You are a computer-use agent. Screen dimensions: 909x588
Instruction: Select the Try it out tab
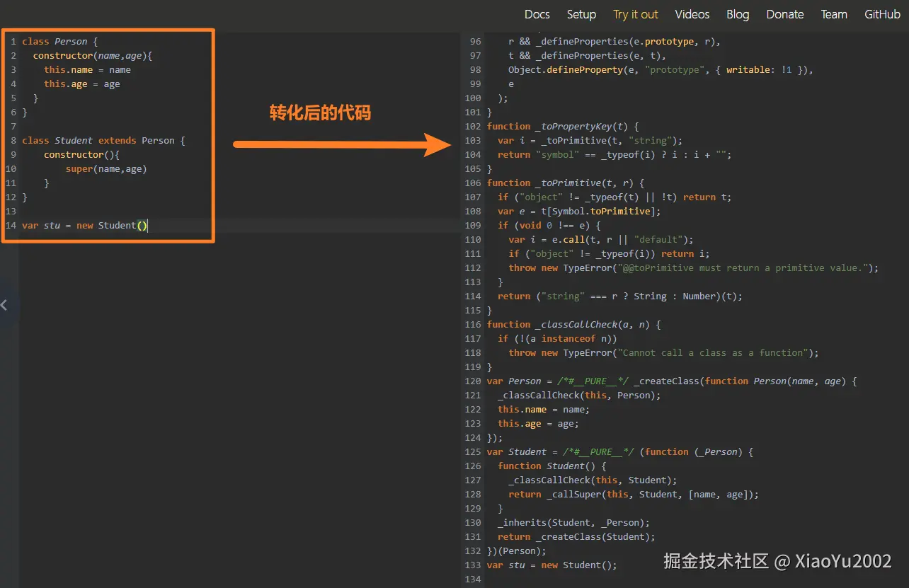(636, 14)
